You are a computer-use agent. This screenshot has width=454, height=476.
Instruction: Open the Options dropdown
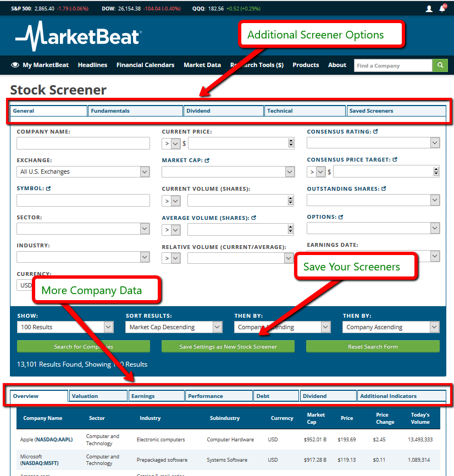tap(373, 228)
